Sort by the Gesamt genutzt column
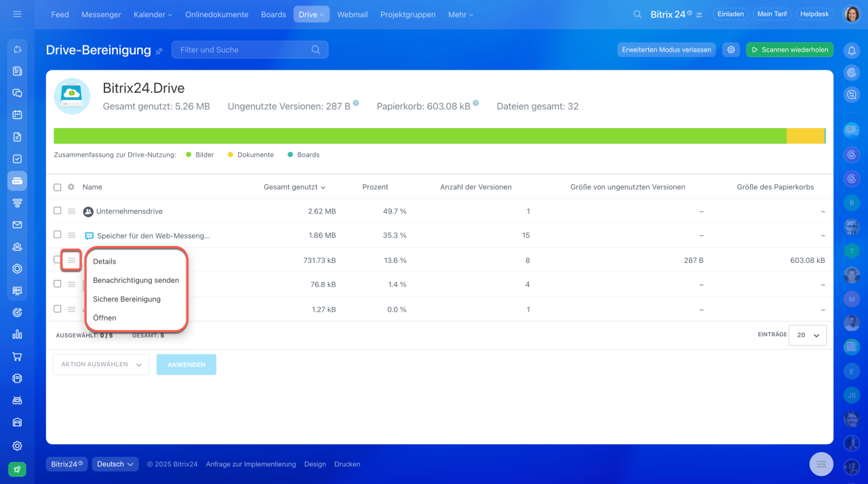Image resolution: width=868 pixels, height=484 pixels. pyautogui.click(x=294, y=187)
